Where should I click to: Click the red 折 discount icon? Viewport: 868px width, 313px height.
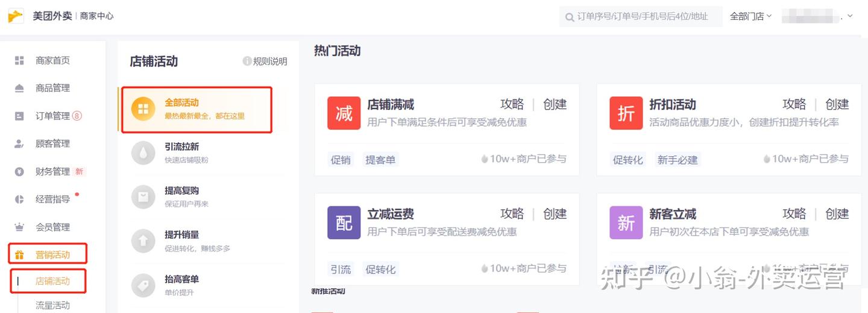(626, 113)
